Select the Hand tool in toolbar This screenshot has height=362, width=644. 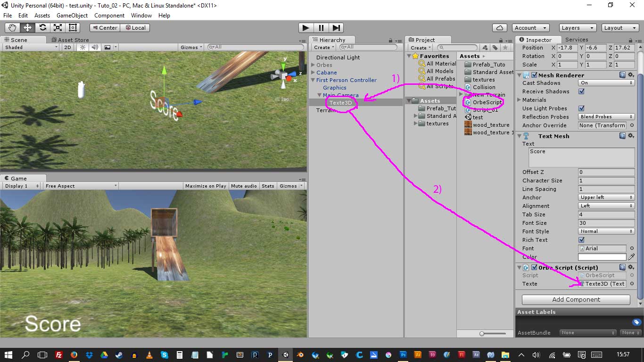(13, 28)
